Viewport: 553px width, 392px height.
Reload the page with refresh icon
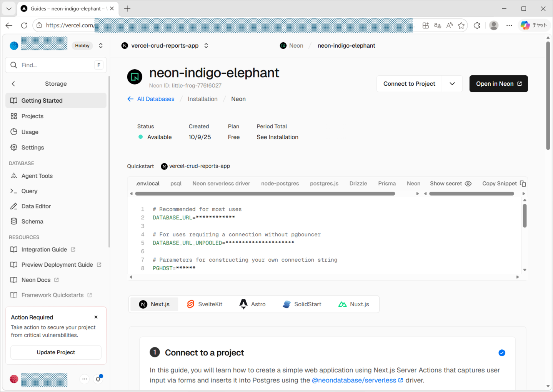(x=24, y=25)
